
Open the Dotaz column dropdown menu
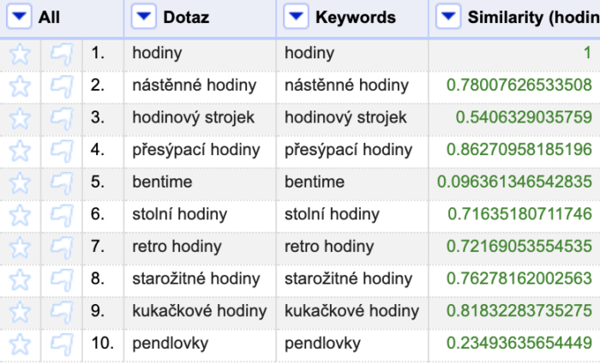(x=144, y=17)
